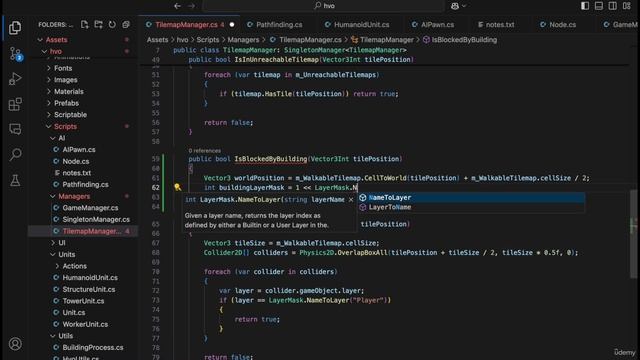Screen dimensions: 640x360
Task: Open WorkerUnit.cs in file tree
Action: click(x=85, y=324)
